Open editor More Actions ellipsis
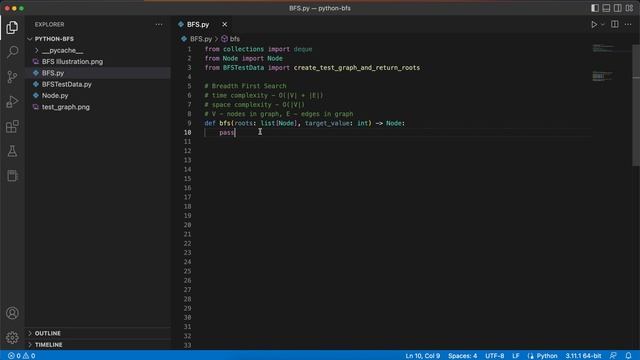The height and width of the screenshot is (360, 640). [628, 24]
